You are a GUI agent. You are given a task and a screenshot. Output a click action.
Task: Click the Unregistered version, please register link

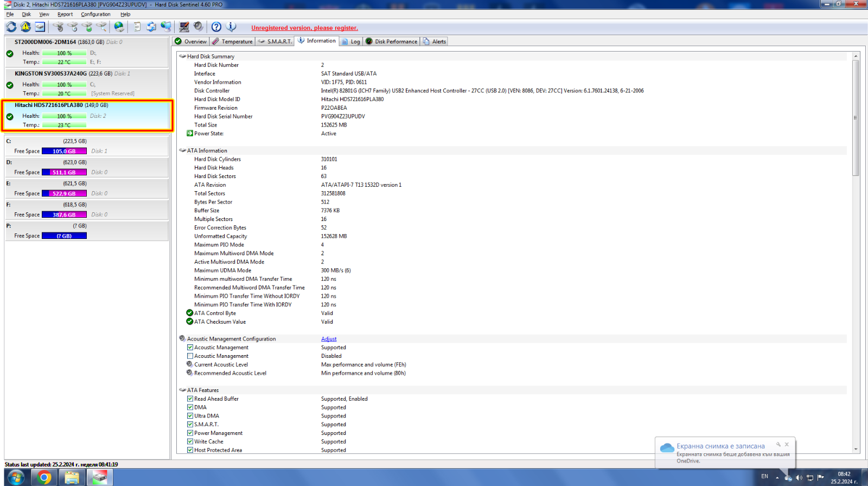point(304,28)
